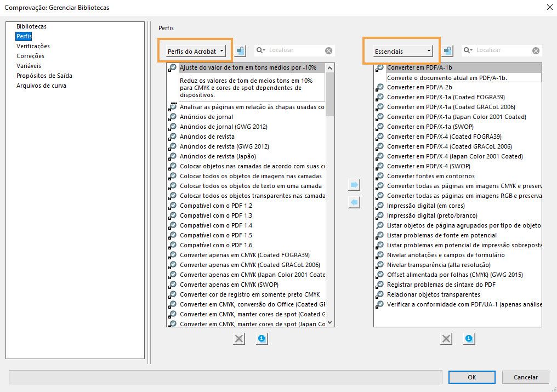
Task: Open the Essenciais library dropdown
Action: pyautogui.click(x=403, y=51)
